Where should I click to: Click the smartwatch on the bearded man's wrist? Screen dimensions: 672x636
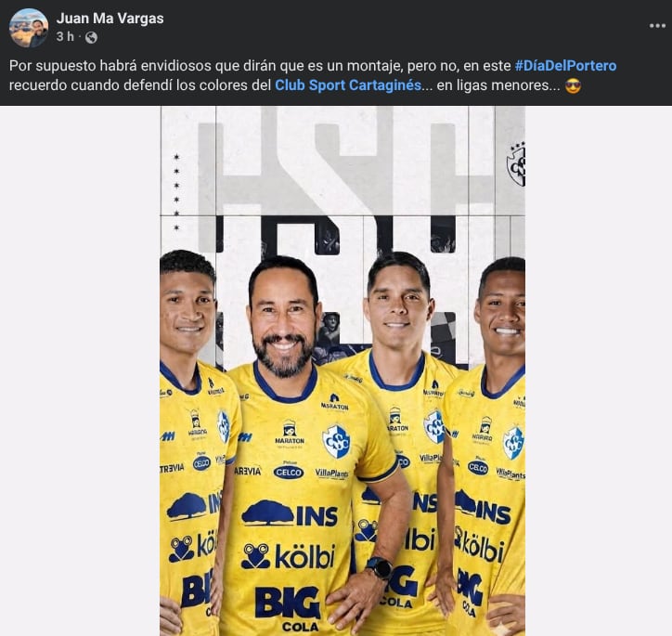[x=380, y=568]
